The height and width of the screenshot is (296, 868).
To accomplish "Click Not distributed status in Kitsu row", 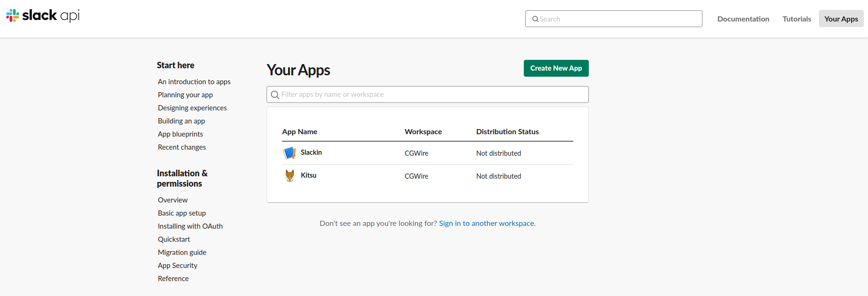I will click(x=499, y=176).
